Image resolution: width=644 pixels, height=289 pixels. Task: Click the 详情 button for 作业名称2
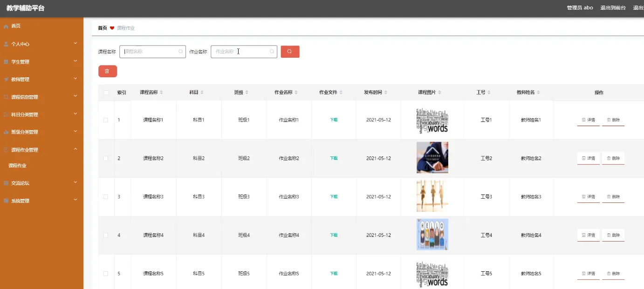(588, 158)
